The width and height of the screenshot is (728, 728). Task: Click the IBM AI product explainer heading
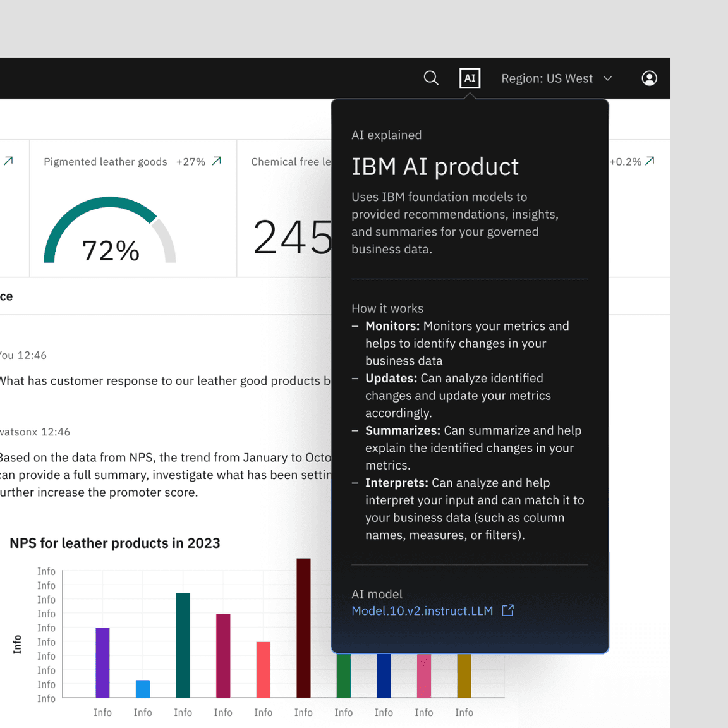tap(435, 166)
